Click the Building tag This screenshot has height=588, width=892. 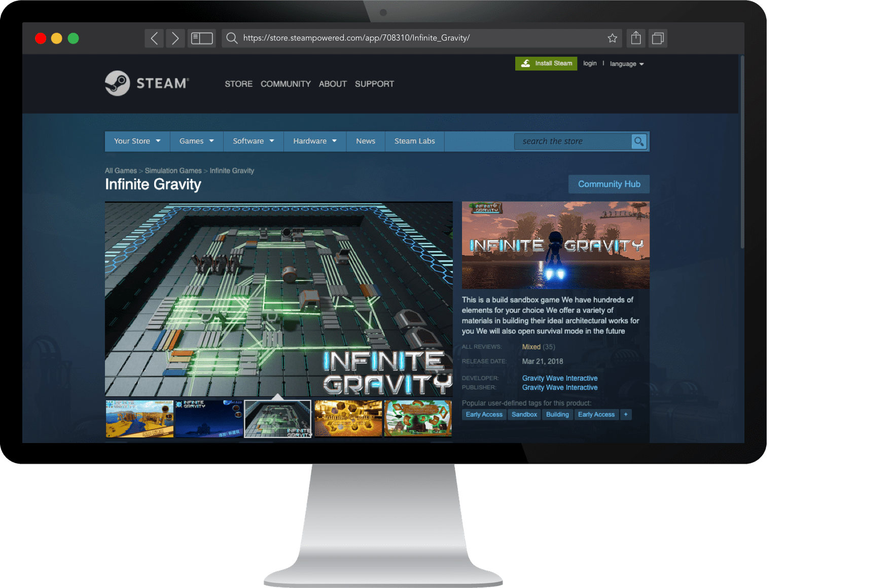point(557,415)
